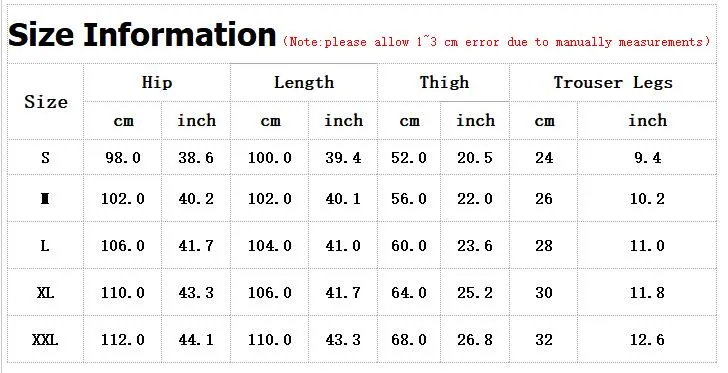Select the 30 trouser legs cm cell
Screen dimensions: 728x373
(x=544, y=293)
